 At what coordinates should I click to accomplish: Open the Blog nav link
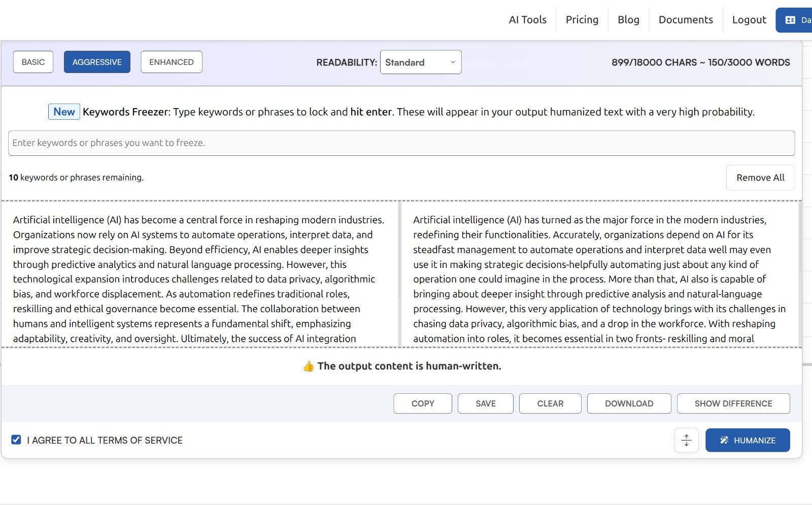tap(628, 20)
